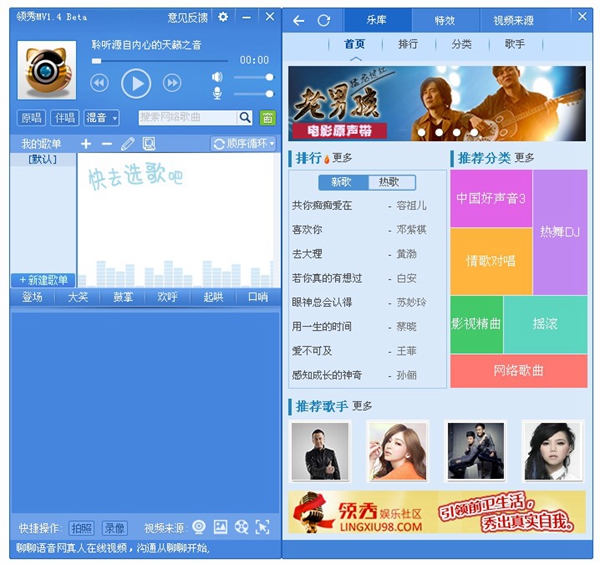Open the 混音 dropdown
Viewport: 600px width, 565px height.
[x=101, y=118]
